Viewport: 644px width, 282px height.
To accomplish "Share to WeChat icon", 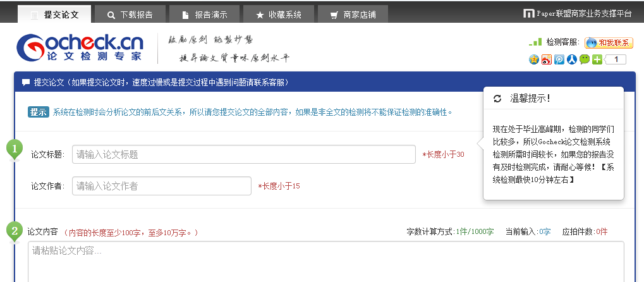I will coord(585,59).
